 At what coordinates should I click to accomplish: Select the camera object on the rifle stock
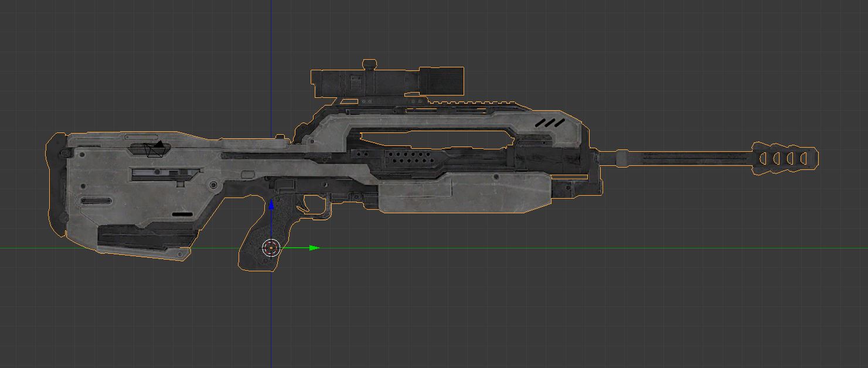tap(154, 149)
